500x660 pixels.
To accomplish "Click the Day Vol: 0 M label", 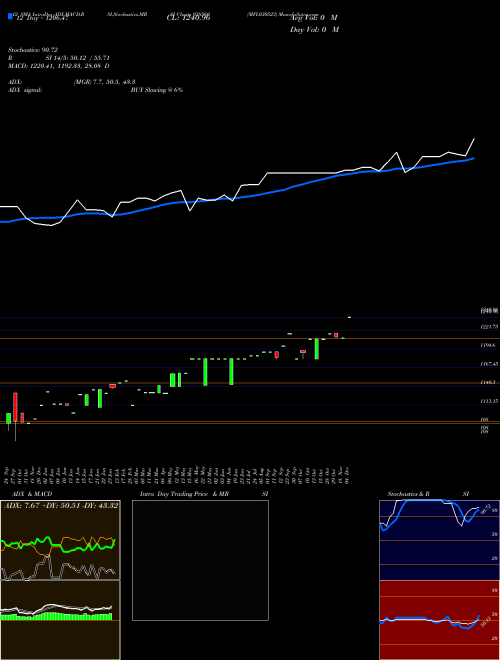I will tap(314, 29).
